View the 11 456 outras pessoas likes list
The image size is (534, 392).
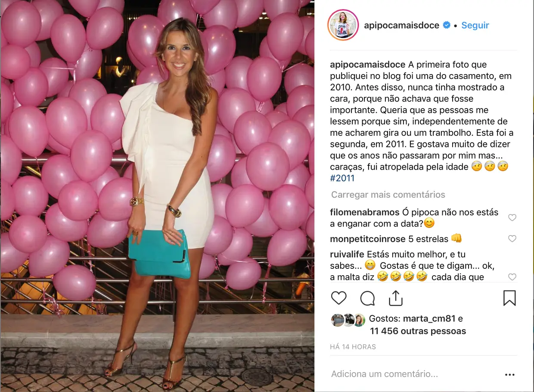[418, 331]
